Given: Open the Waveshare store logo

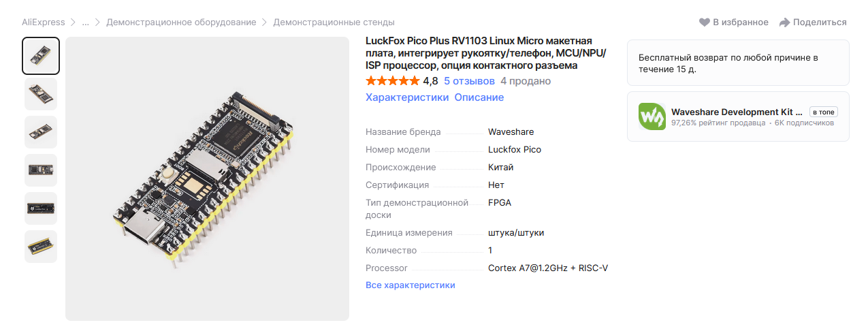Looking at the screenshot, I should [652, 116].
